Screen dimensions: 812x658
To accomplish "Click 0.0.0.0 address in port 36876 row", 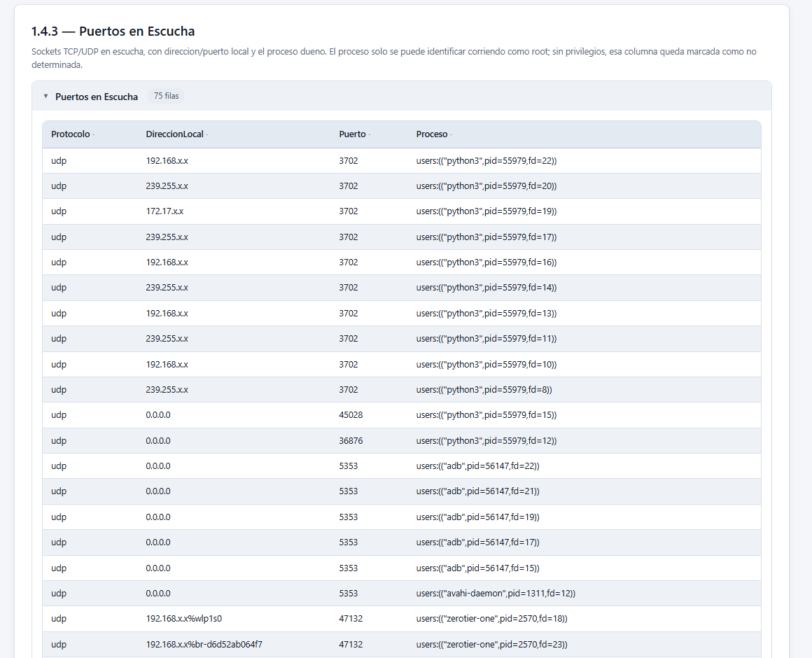I will point(158,440).
